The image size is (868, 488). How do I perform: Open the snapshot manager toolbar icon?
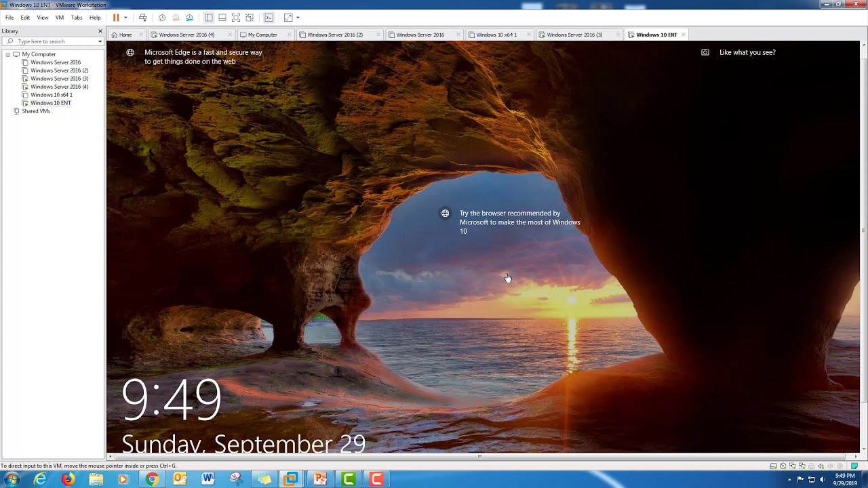[189, 18]
